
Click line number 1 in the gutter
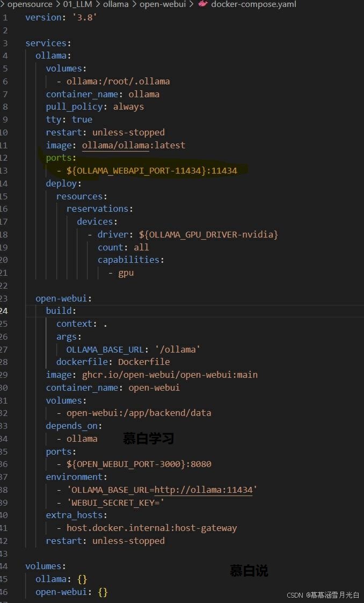5,17
